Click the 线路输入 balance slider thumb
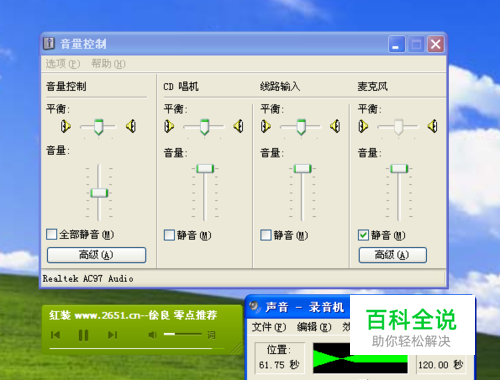Viewport: 500px width, 380px height. click(x=301, y=127)
